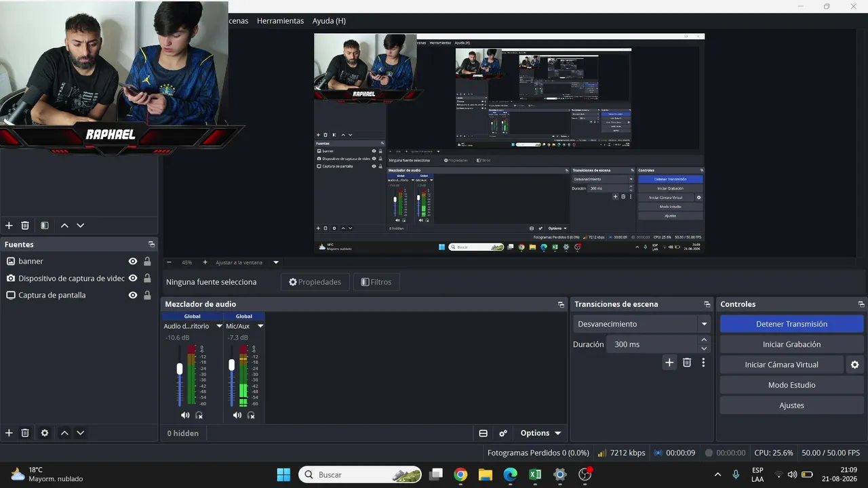Remove the current scene transition

click(687, 363)
